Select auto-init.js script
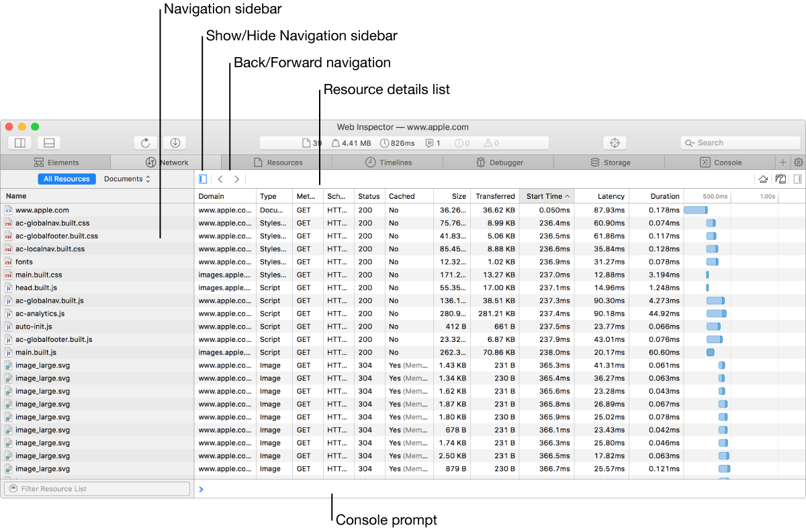806x532 pixels. tap(97, 326)
